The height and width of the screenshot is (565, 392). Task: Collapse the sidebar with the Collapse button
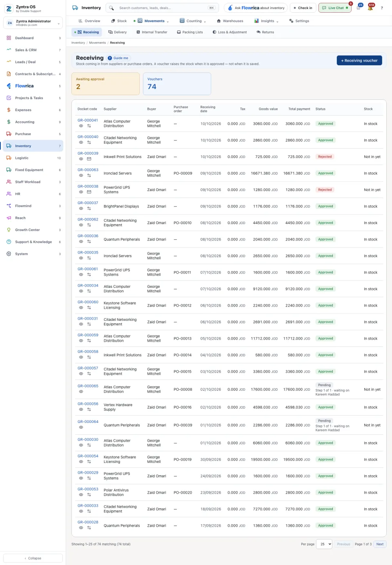click(33, 558)
